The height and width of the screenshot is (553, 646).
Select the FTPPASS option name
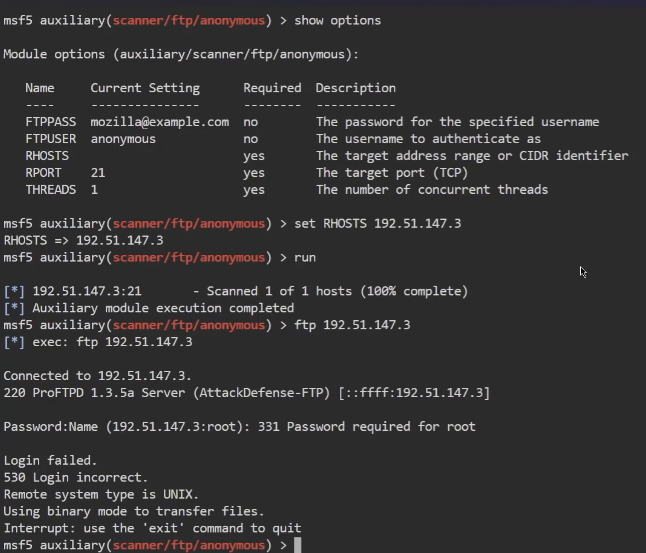[51, 122]
